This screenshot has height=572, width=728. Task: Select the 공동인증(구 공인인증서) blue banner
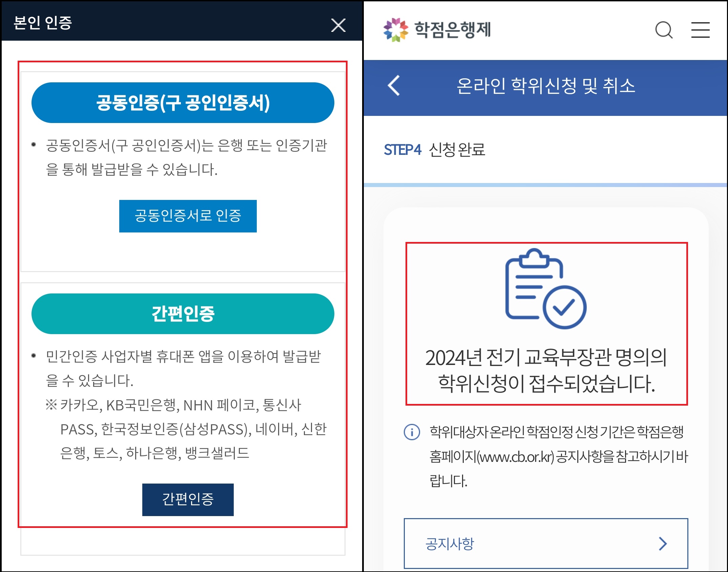click(183, 103)
